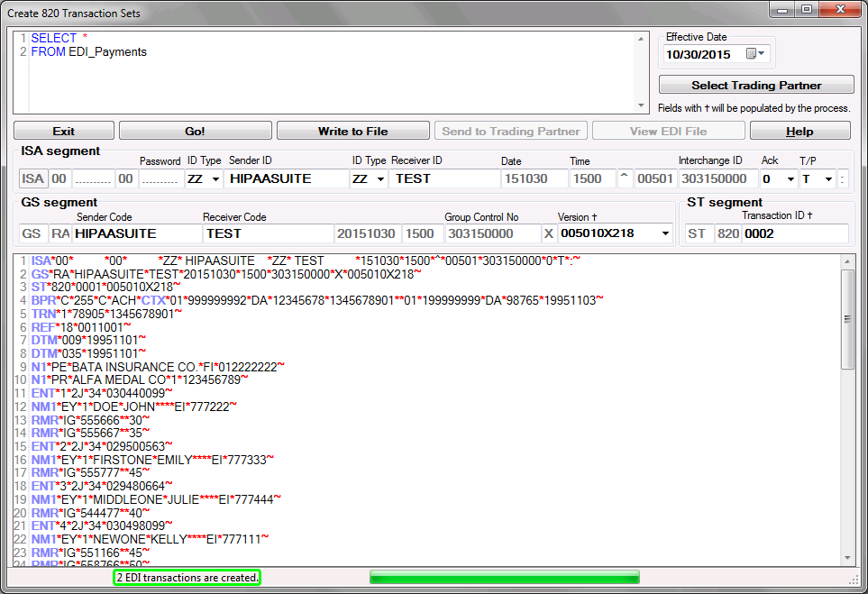Focus the Interchange ID field
The width and height of the screenshot is (868, 594).
716,179
